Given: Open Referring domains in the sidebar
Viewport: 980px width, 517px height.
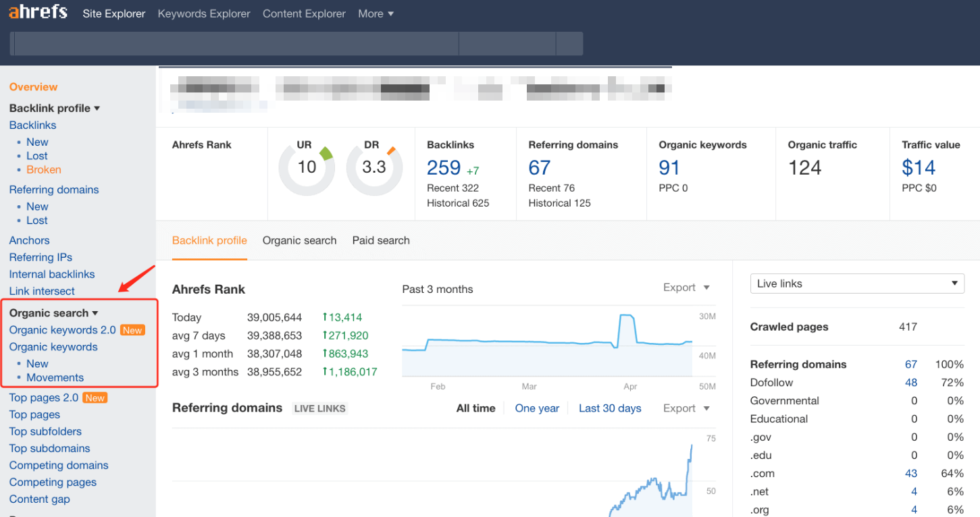Looking at the screenshot, I should [54, 190].
